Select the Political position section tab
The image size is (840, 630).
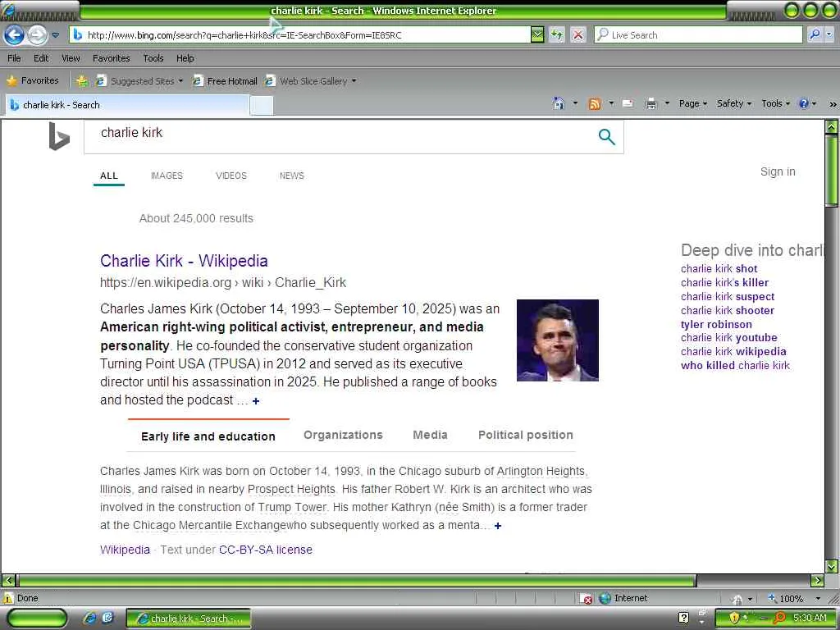(x=526, y=435)
